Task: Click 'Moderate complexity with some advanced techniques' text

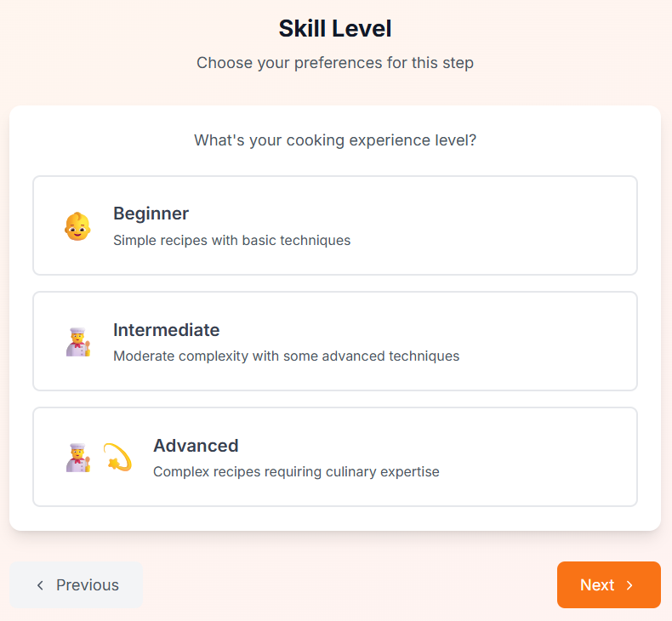Action: tap(286, 356)
